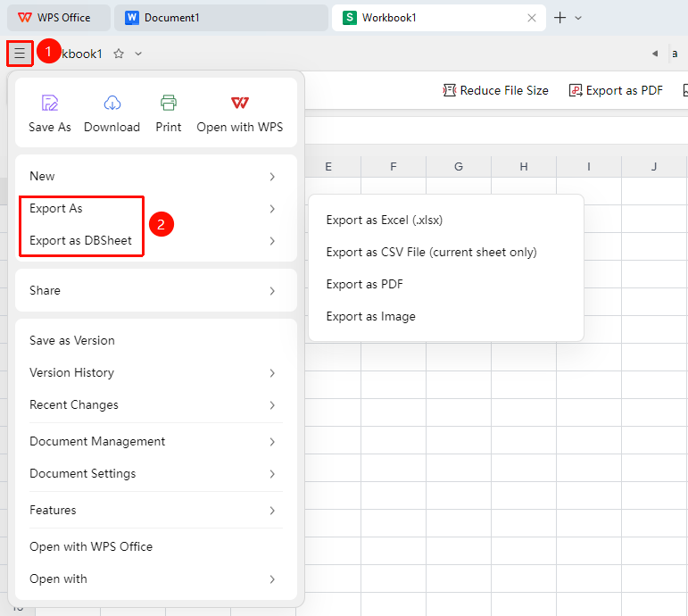
Task: Select Export As menu item
Action: 156,209
